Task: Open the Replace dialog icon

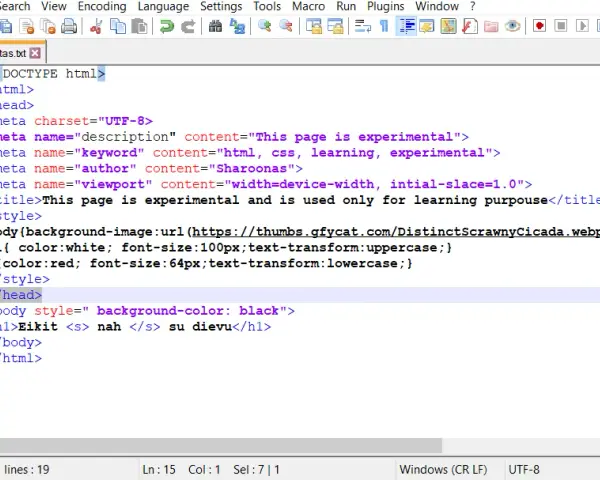Action: point(237,26)
